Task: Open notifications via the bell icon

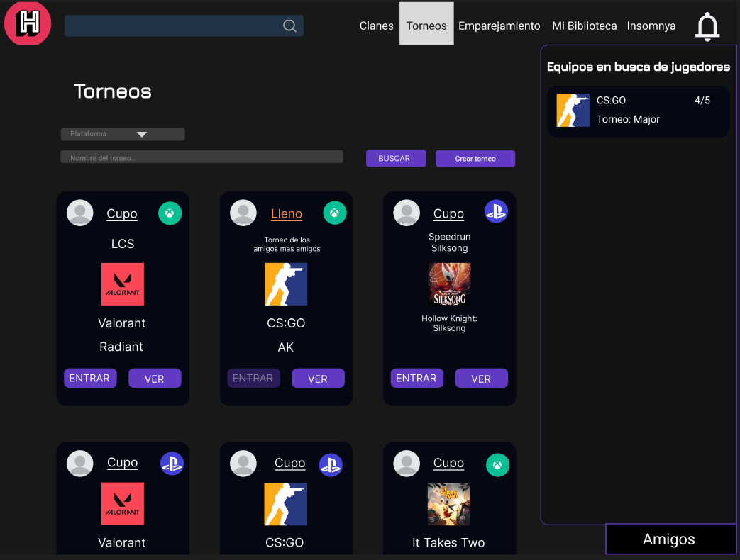Action: pyautogui.click(x=707, y=26)
